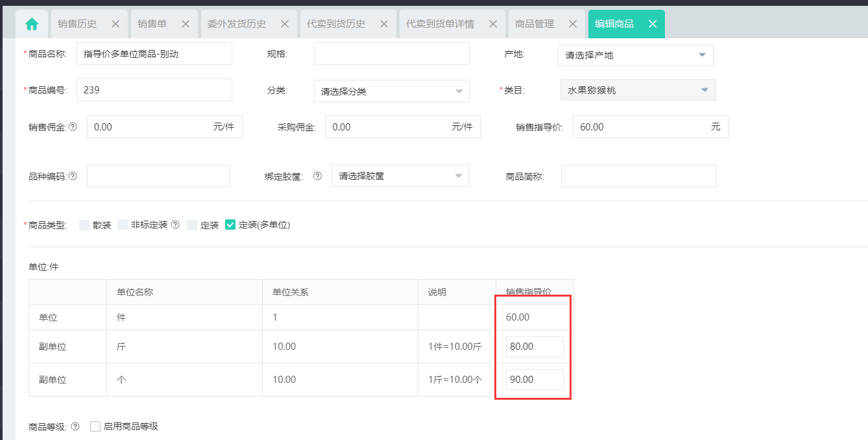The width and height of the screenshot is (868, 440).
Task: Open the 请选择分类 dropdown
Action: (x=392, y=91)
